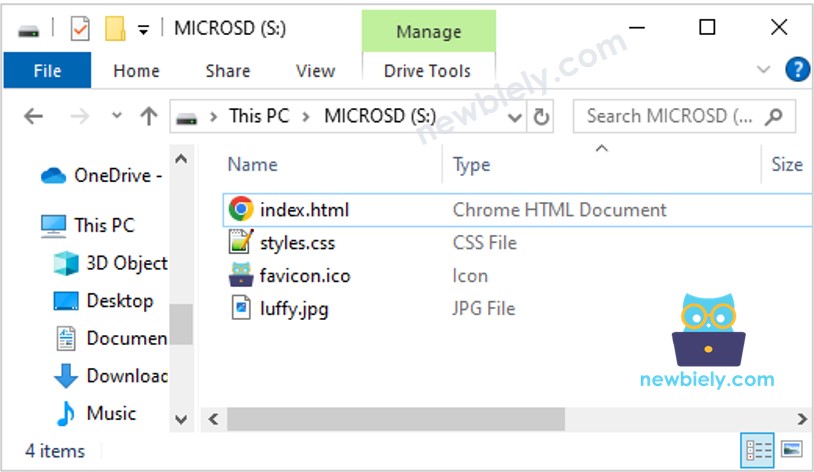The height and width of the screenshot is (472, 814).
Task: Expand the ribbon using the chevron
Action: click(x=764, y=70)
